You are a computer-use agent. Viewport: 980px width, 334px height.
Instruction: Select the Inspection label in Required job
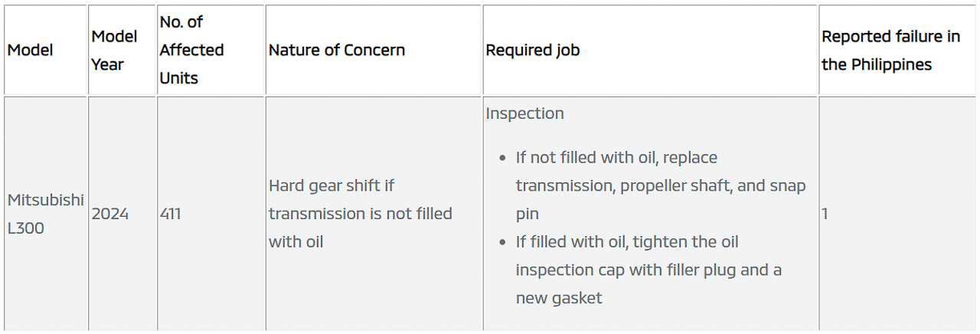click(x=524, y=113)
